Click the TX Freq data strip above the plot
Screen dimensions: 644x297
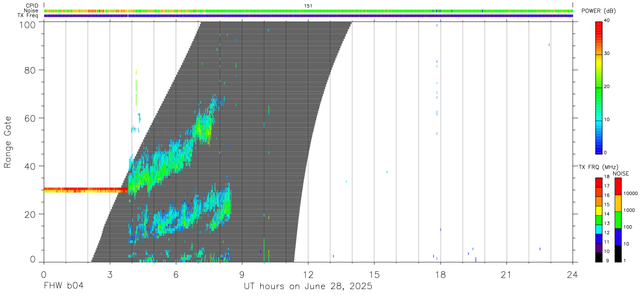click(x=308, y=16)
